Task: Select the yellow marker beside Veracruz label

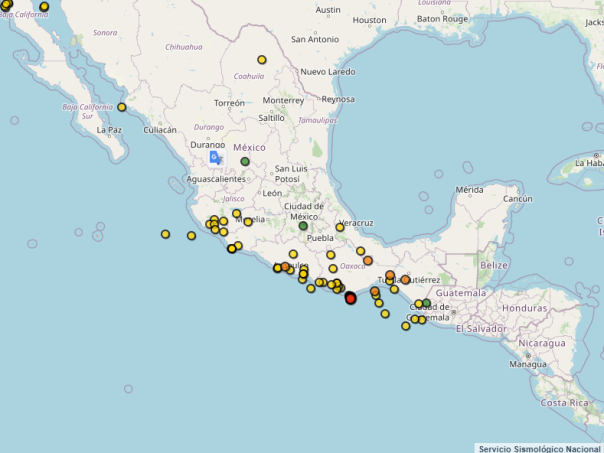Action: click(340, 227)
